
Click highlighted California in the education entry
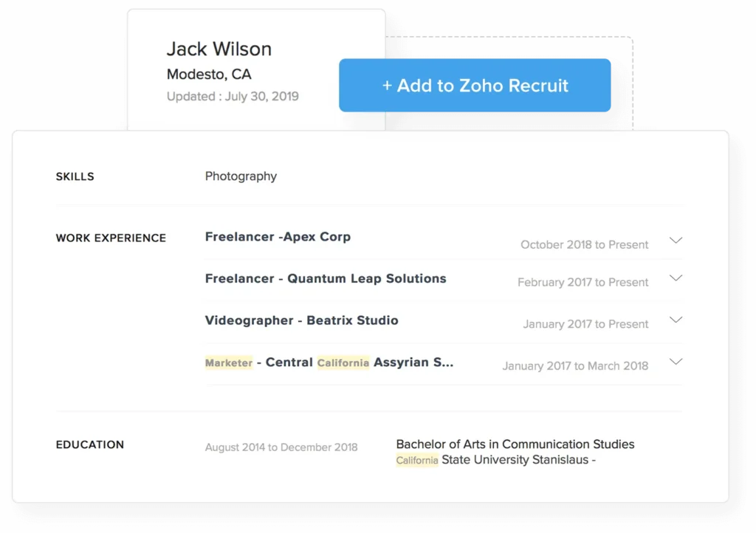(x=417, y=460)
